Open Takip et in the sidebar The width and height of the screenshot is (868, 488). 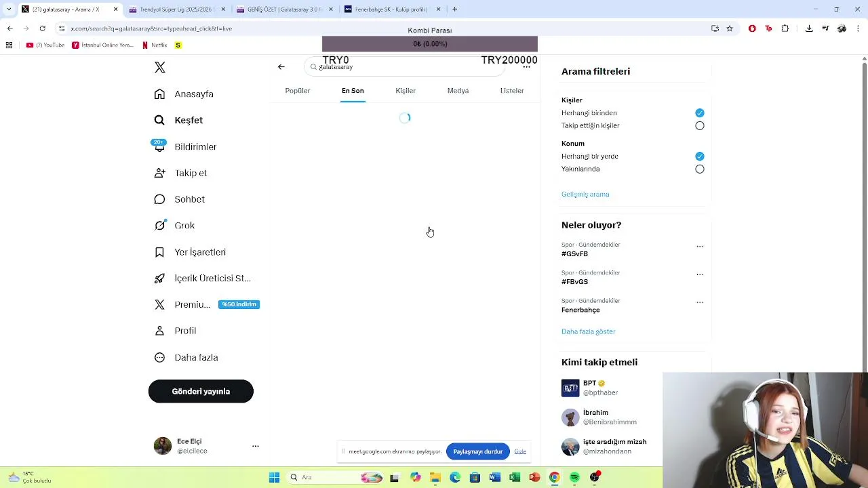click(x=180, y=173)
